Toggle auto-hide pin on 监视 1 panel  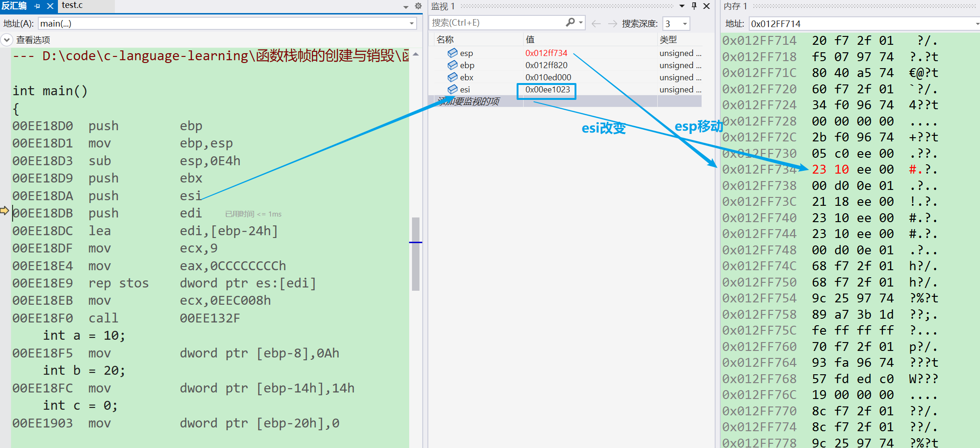point(694,6)
